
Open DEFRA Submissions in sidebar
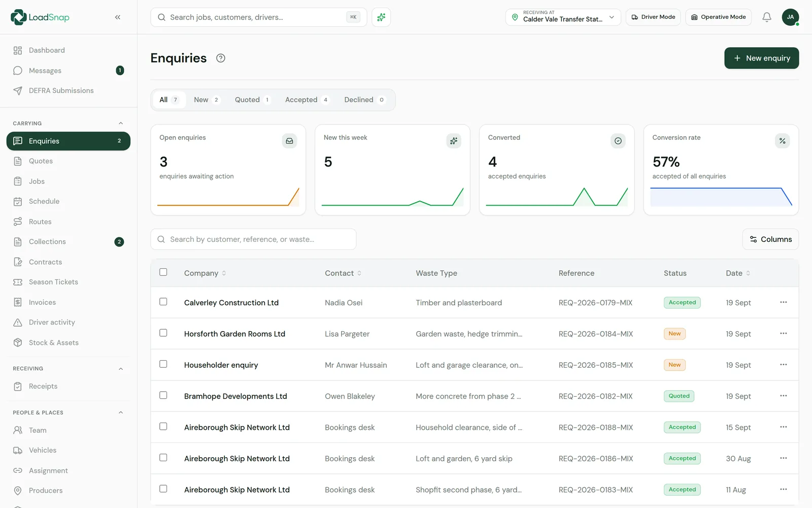pyautogui.click(x=69, y=90)
